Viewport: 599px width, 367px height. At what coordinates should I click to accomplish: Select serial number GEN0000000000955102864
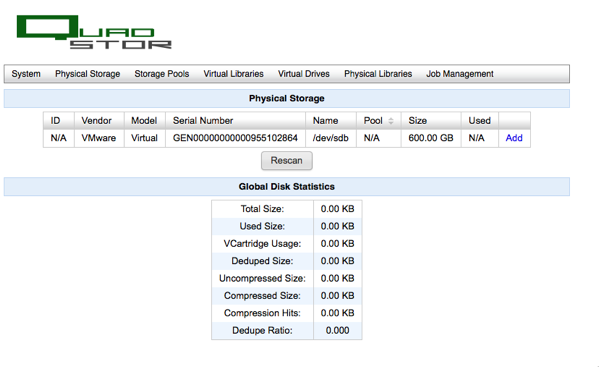coord(235,138)
